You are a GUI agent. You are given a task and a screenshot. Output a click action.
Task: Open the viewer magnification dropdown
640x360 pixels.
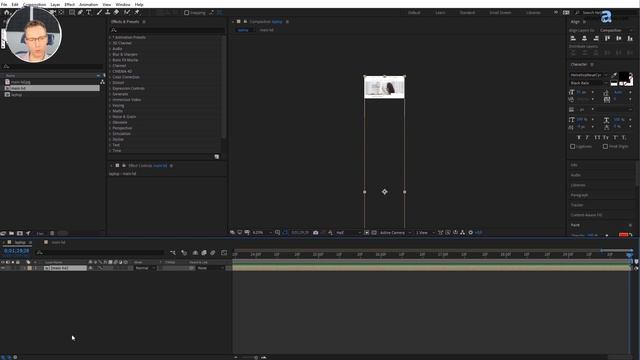coord(262,233)
